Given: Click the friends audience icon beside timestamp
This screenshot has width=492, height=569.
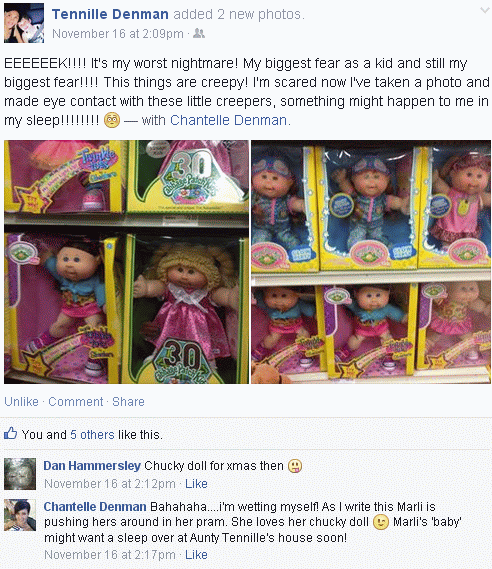Looking at the screenshot, I should pos(199,33).
